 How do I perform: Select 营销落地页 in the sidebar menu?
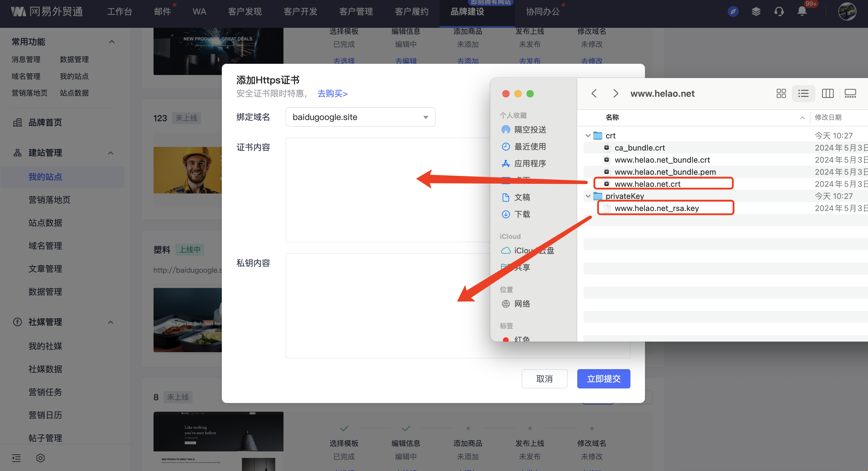[x=49, y=200]
